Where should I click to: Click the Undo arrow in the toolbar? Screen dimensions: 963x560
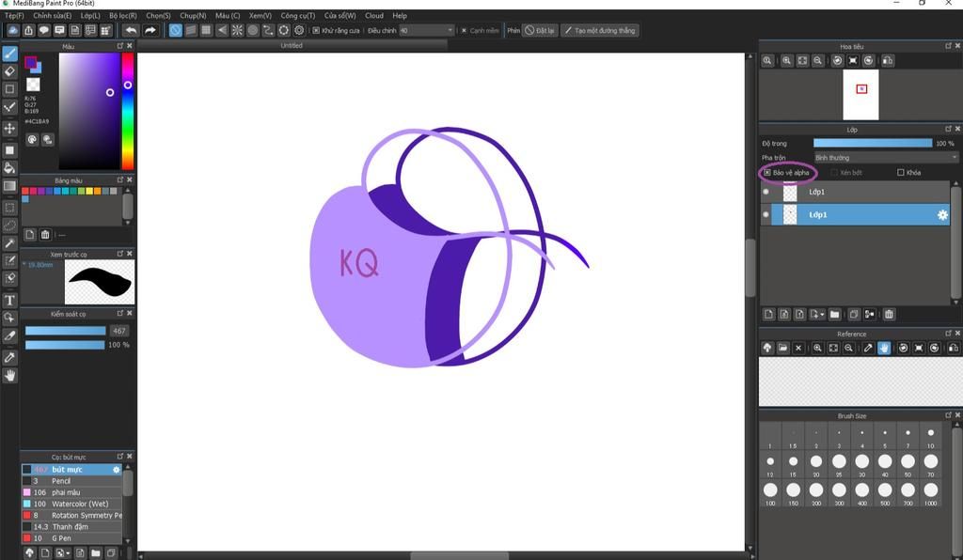click(131, 30)
